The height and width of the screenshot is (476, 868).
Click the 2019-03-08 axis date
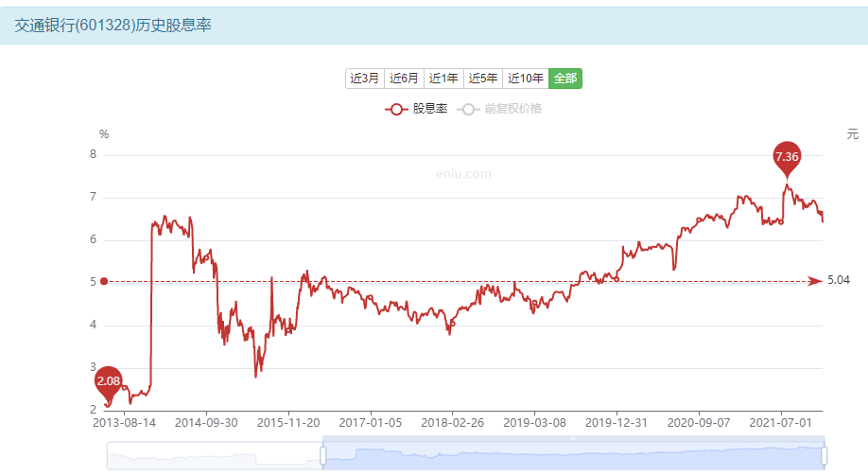click(535, 423)
